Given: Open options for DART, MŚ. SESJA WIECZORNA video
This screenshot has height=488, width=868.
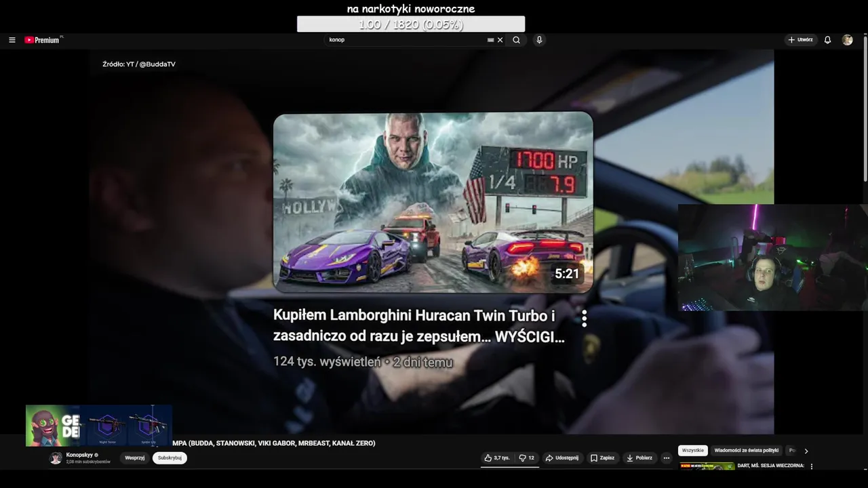Looking at the screenshot, I should pyautogui.click(x=812, y=466).
